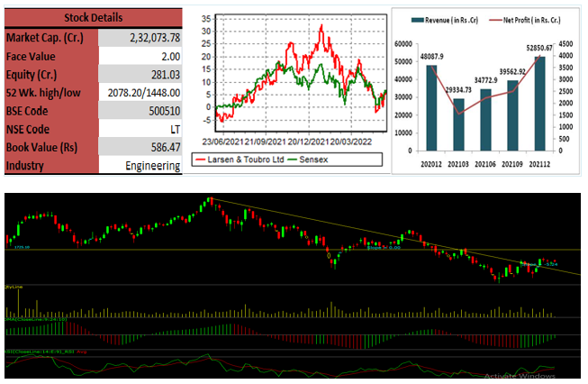Click BSE code 500510

pyautogui.click(x=165, y=111)
